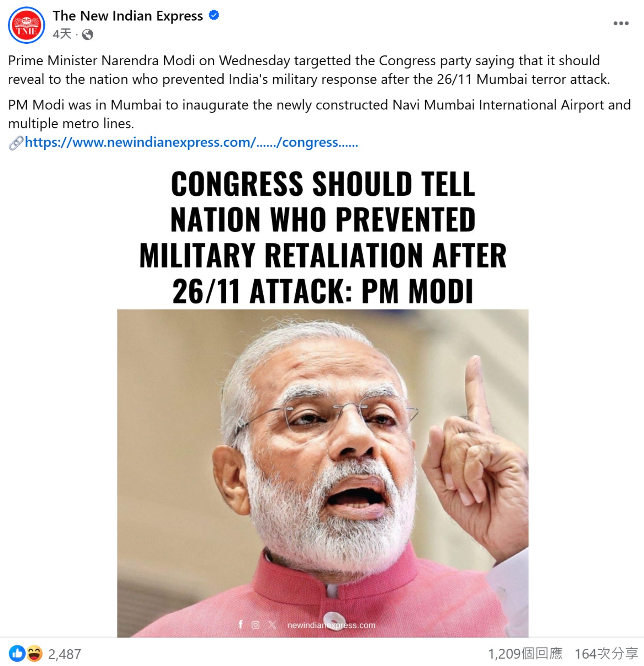Open the 4天 post timestamp

62,34
